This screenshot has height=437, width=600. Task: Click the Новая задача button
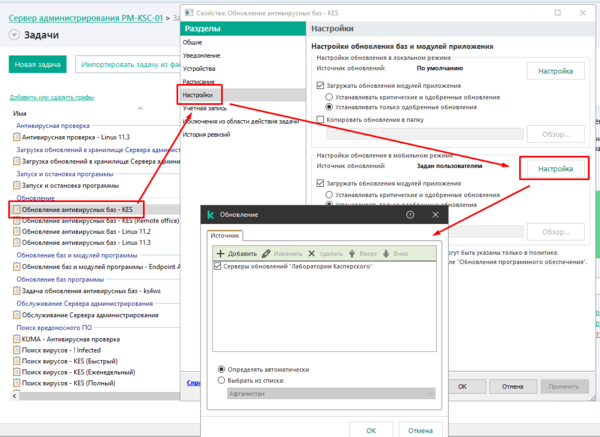pyautogui.click(x=37, y=64)
